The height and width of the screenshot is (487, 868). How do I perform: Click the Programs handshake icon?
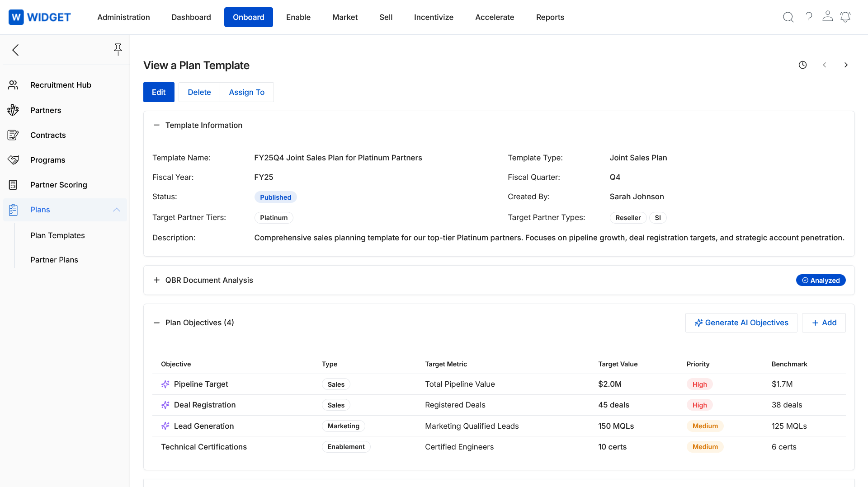[x=13, y=159]
